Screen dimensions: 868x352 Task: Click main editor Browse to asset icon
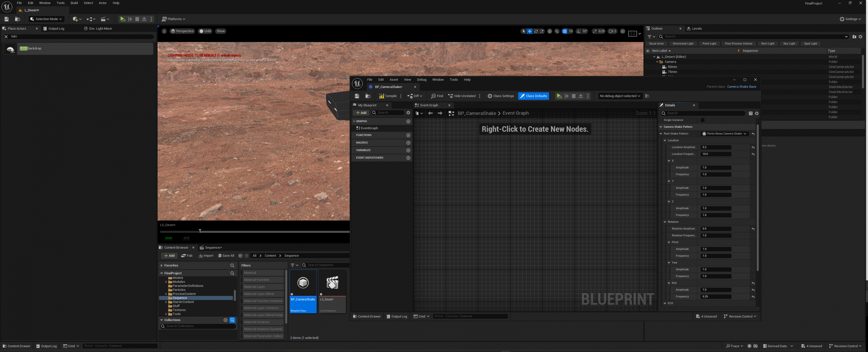pyautogui.click(x=17, y=19)
